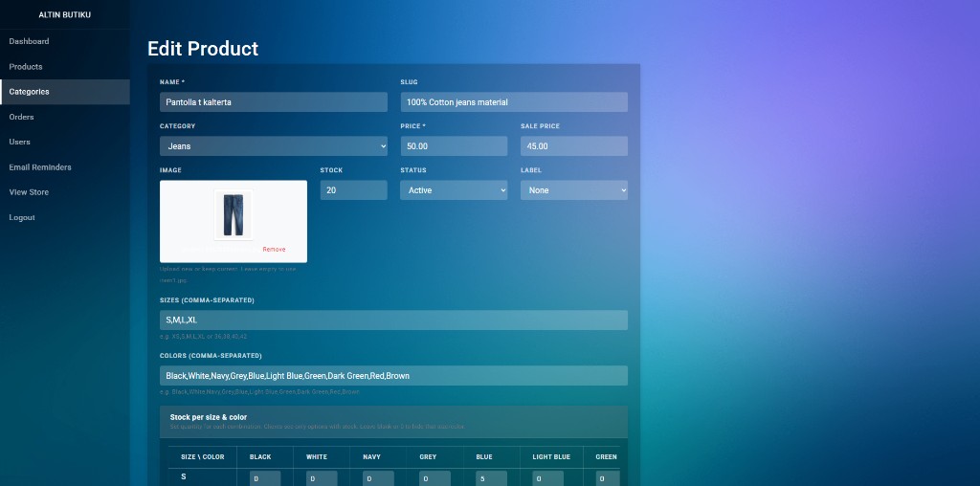
Task: Open the Orders page
Action: pyautogui.click(x=22, y=117)
